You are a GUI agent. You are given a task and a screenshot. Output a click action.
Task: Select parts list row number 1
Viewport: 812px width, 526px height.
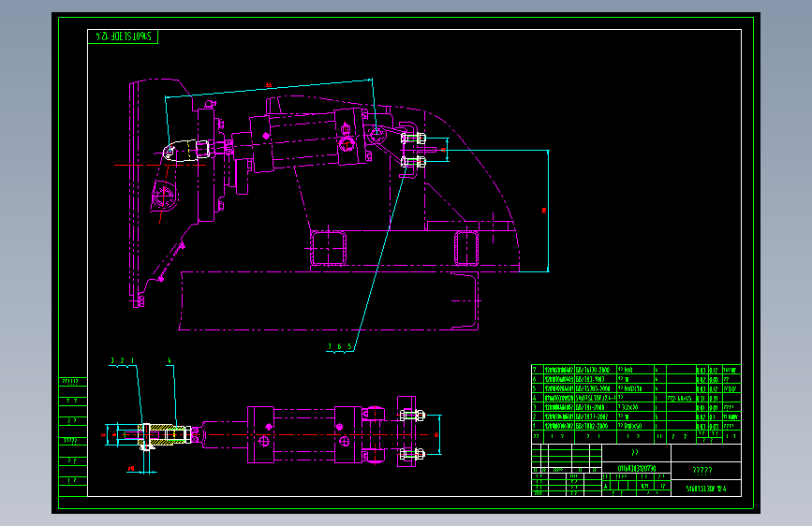coord(636,426)
